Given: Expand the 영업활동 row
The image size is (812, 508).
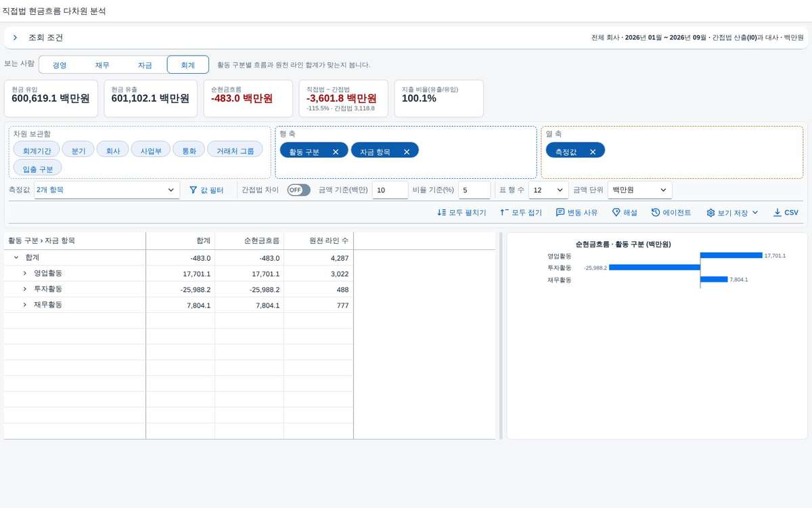Looking at the screenshot, I should [24, 273].
